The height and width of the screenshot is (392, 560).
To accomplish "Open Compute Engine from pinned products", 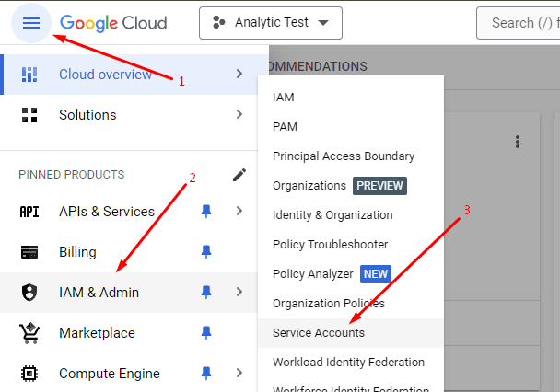I will pyautogui.click(x=110, y=374).
